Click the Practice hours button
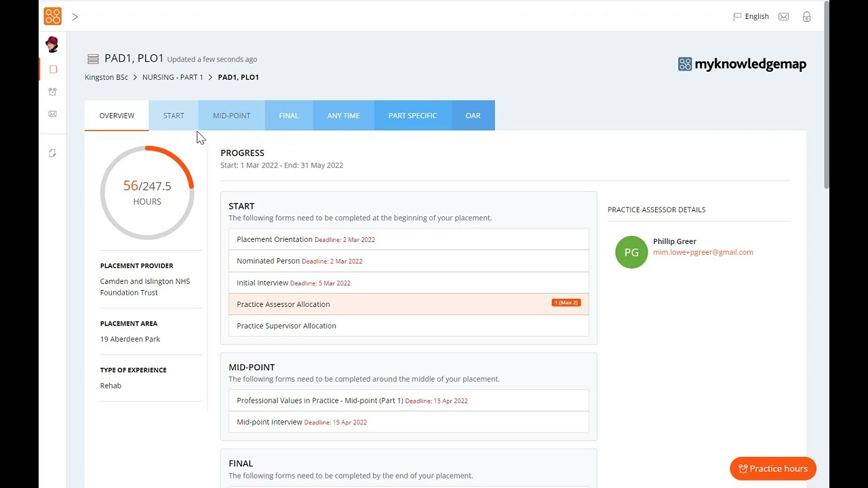 pyautogui.click(x=773, y=468)
